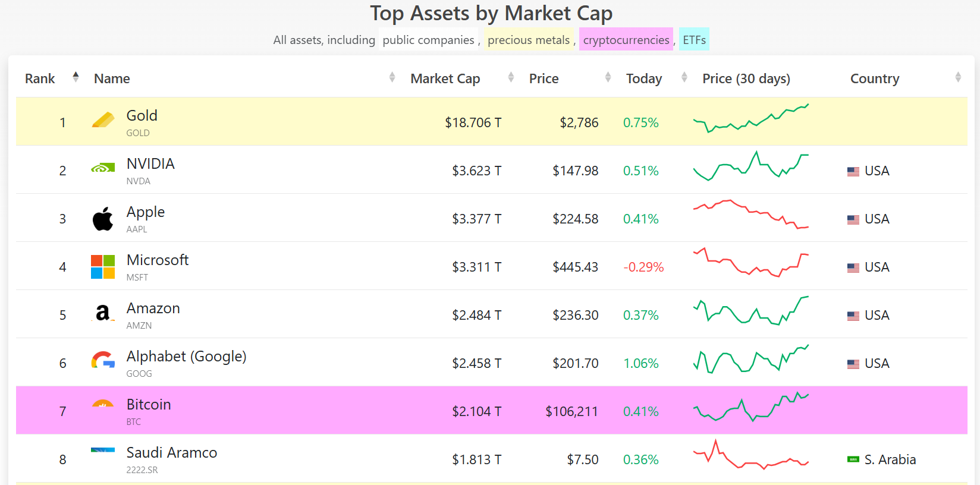Open the precious metals category link
980x485 pixels.
point(529,40)
